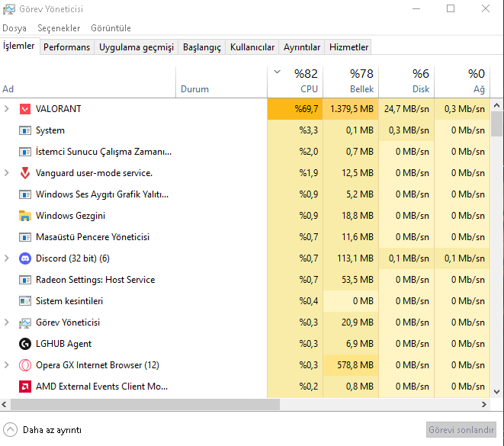Click the Radeon Settings Host Service icon
The height and width of the screenshot is (446, 504).
25,280
